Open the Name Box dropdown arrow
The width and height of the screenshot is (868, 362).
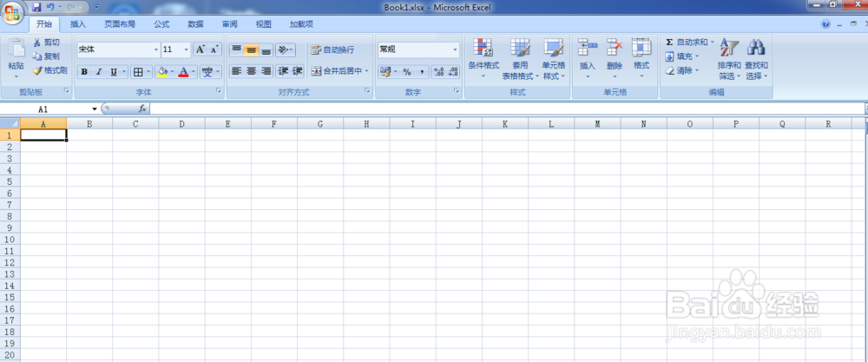click(x=95, y=109)
